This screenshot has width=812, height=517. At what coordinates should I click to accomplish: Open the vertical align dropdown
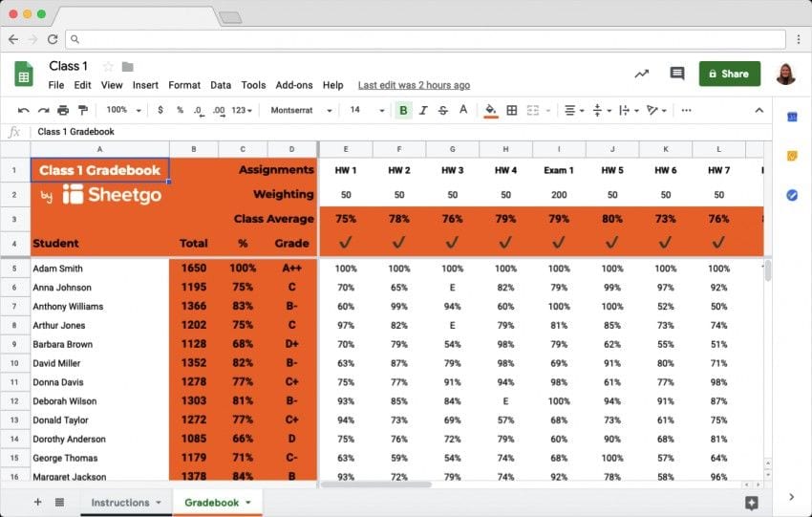[602, 110]
